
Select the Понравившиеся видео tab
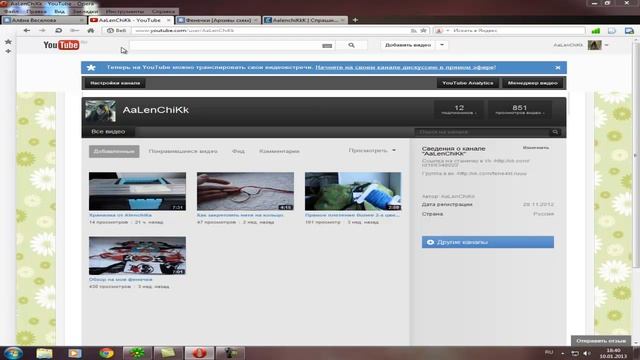(x=183, y=151)
